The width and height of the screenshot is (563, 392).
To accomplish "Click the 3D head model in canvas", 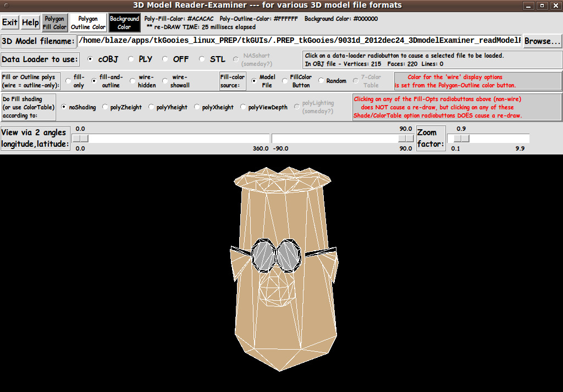I will [x=284, y=269].
